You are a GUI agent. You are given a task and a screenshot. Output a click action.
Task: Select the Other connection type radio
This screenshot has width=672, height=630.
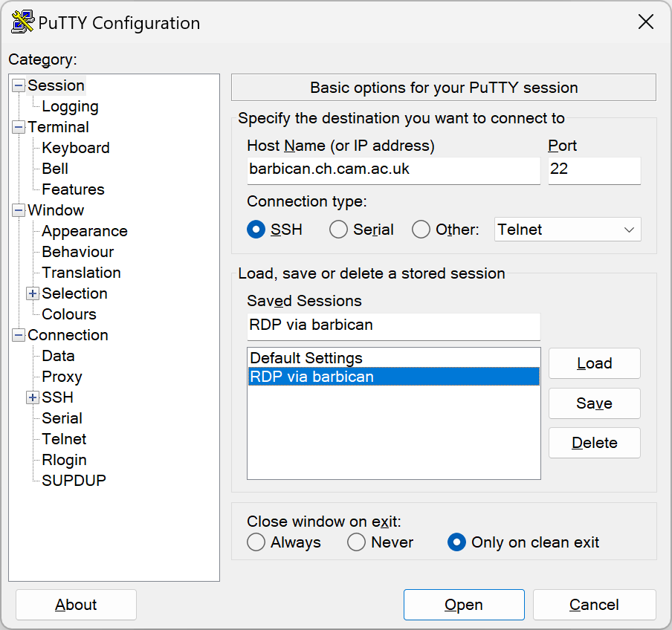pyautogui.click(x=421, y=230)
